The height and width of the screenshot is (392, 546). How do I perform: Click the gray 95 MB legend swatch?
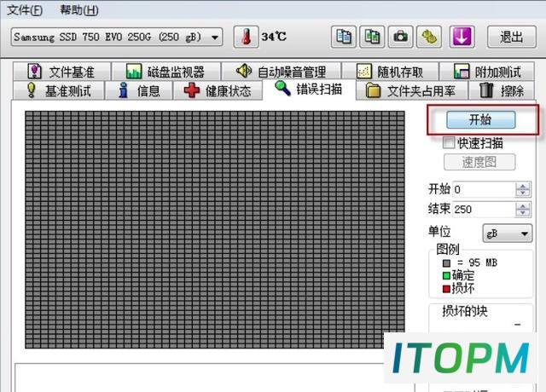click(x=446, y=263)
